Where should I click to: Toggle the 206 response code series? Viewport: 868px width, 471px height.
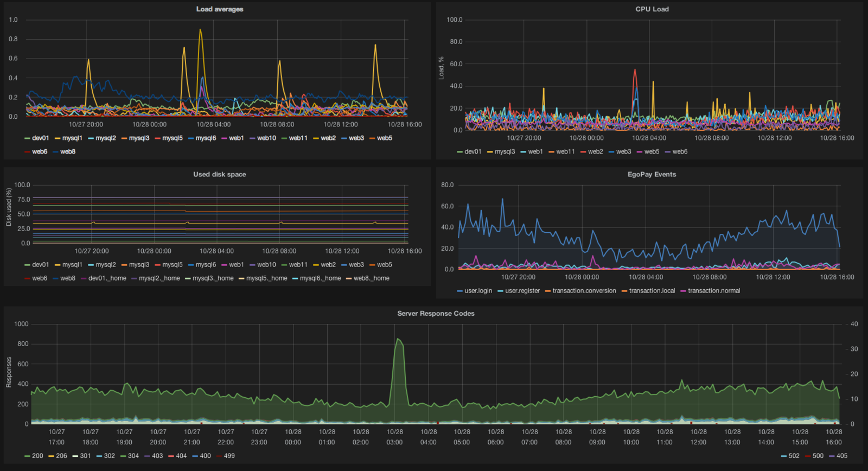[61, 456]
